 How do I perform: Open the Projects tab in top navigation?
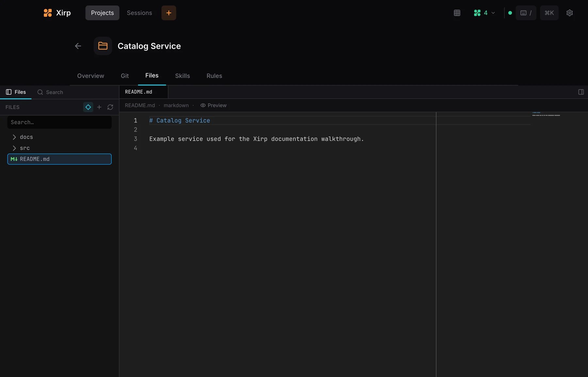pyautogui.click(x=102, y=13)
